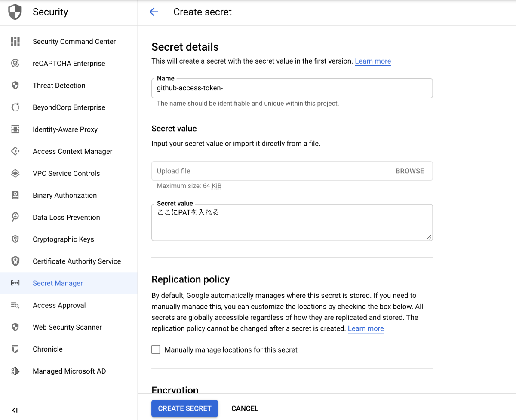Viewport: 516px width, 420px height.
Task: Click the CREATE SECRET button
Action: pyautogui.click(x=184, y=408)
